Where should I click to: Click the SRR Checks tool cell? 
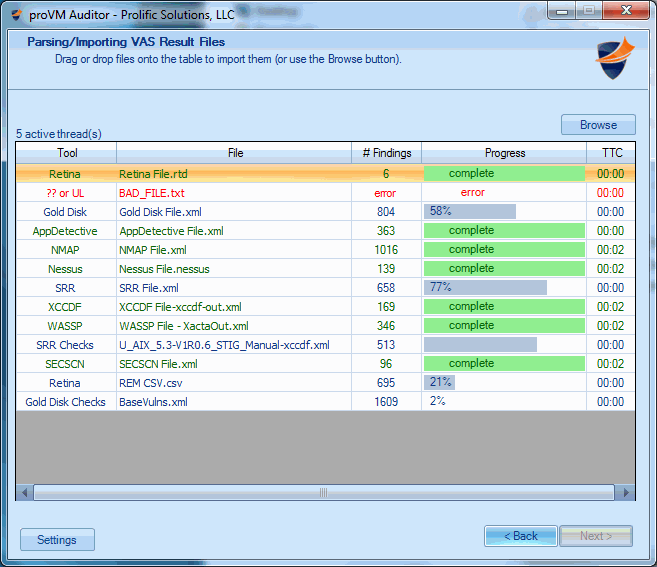click(x=66, y=345)
